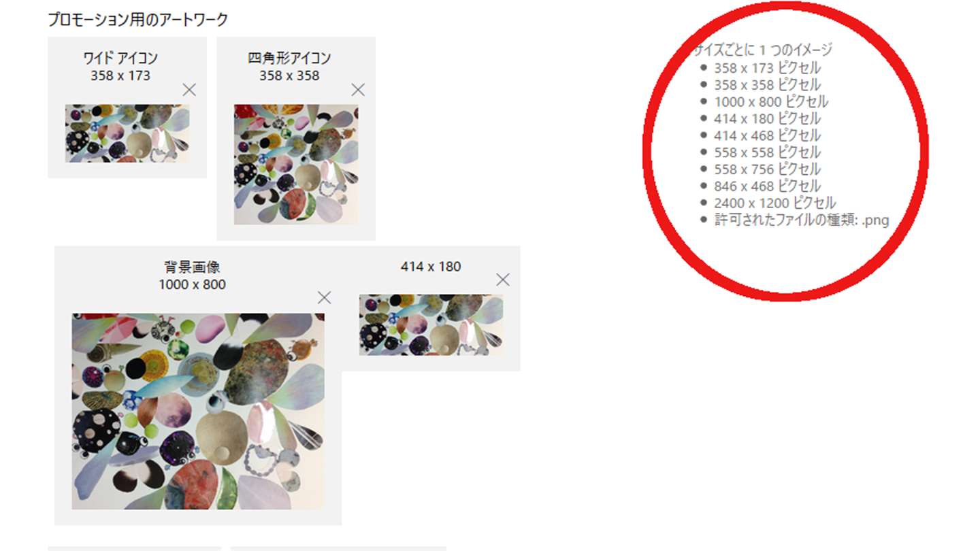Click the ワイド アイコン card title
The width and height of the screenshot is (980, 551).
coord(120,59)
